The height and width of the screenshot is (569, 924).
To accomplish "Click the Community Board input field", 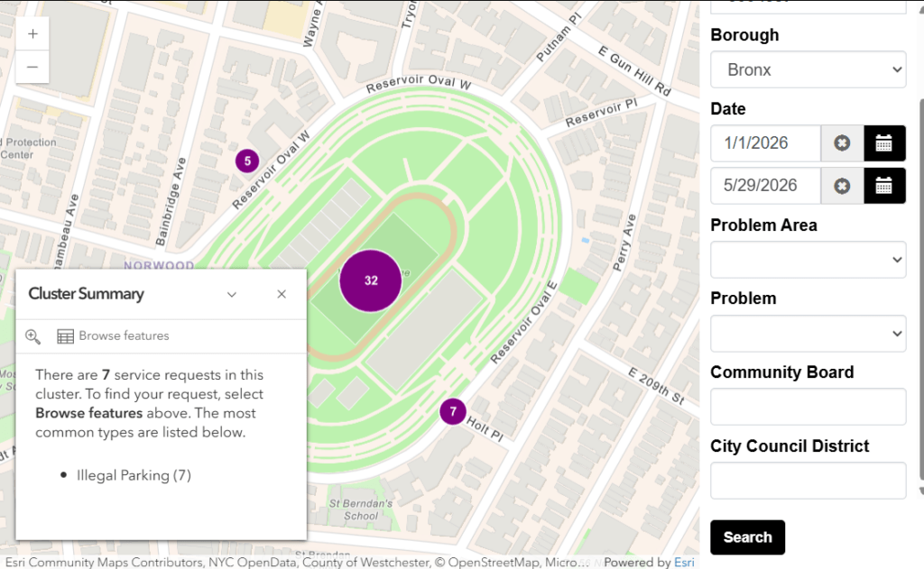I will [808, 407].
